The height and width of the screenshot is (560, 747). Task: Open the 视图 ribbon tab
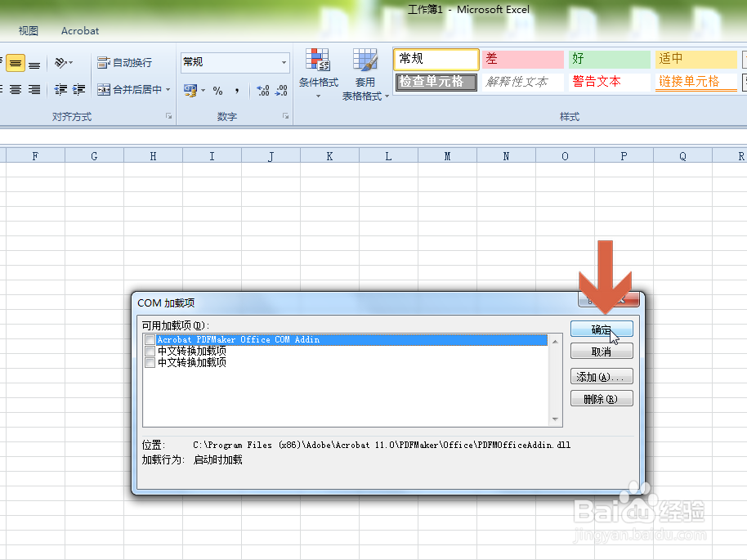(28, 30)
